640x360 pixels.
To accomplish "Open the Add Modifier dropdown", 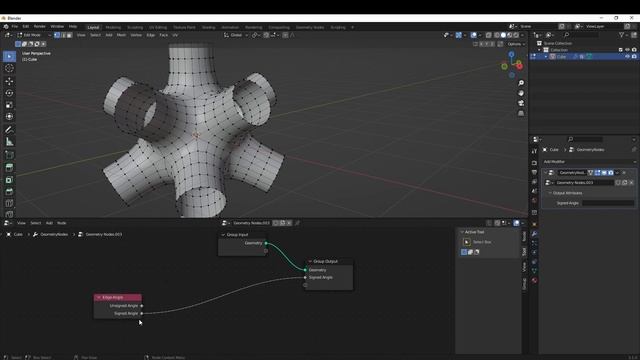I will [x=589, y=162].
